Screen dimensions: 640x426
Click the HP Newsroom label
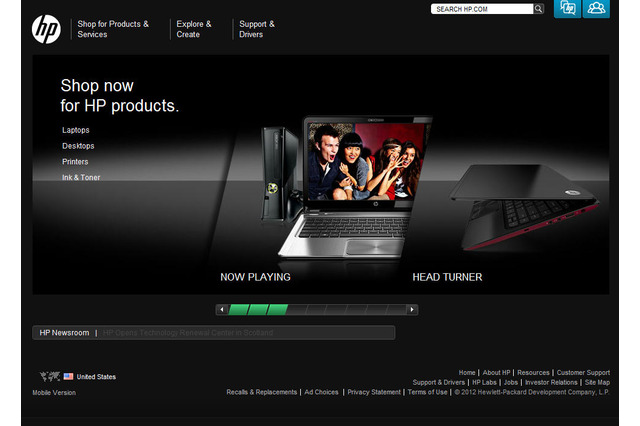coord(64,333)
